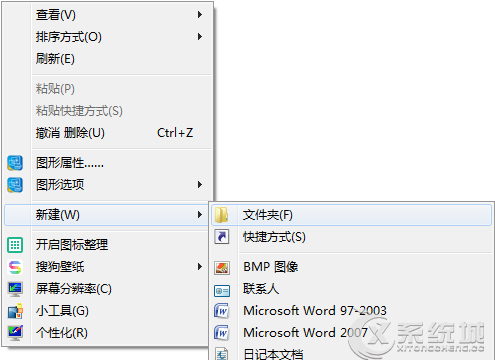Expand the 排序方式(O) submenu arrow
Viewport: 495px width, 360px height.
[x=200, y=37]
